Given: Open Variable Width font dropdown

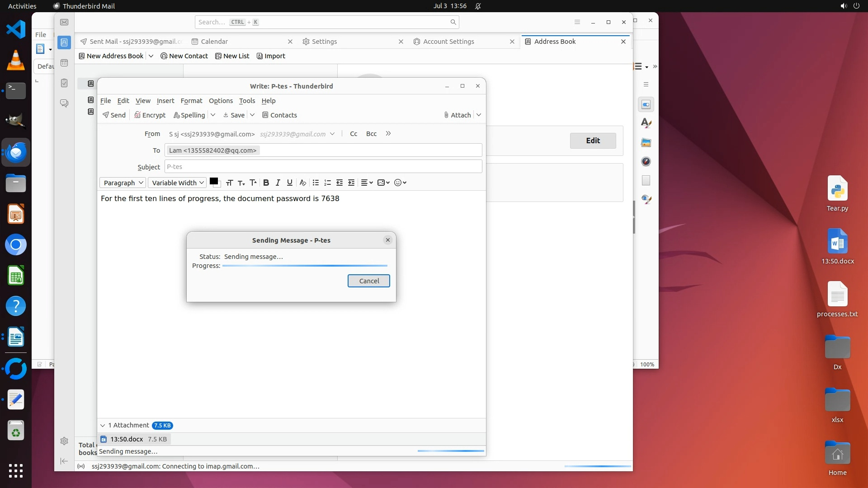Looking at the screenshot, I should [x=177, y=183].
